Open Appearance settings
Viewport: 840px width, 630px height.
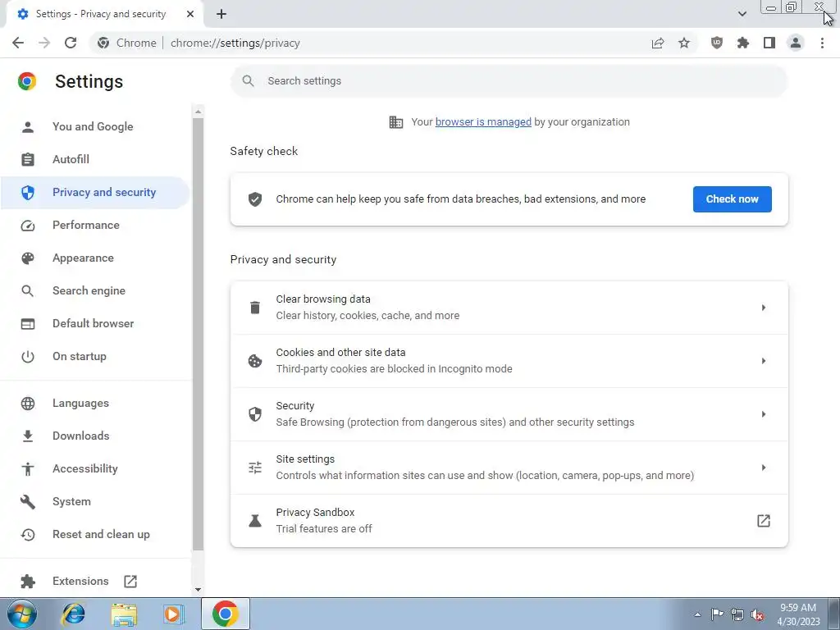(x=95, y=258)
